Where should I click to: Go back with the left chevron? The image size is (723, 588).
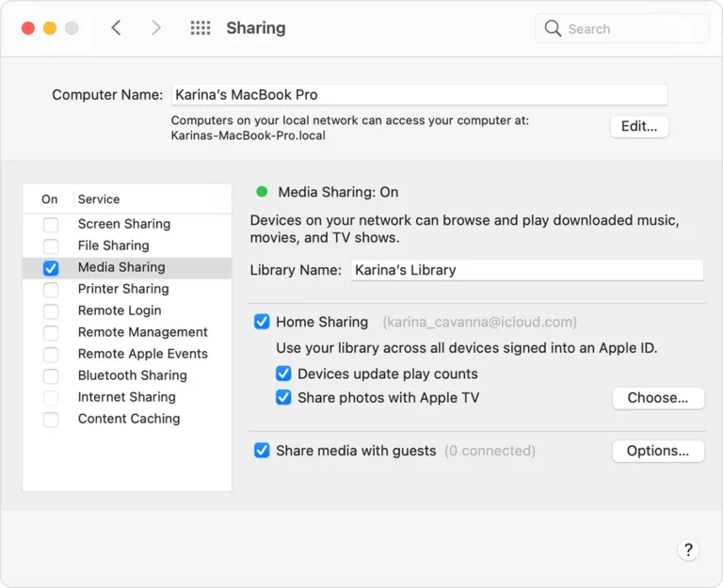[116, 28]
